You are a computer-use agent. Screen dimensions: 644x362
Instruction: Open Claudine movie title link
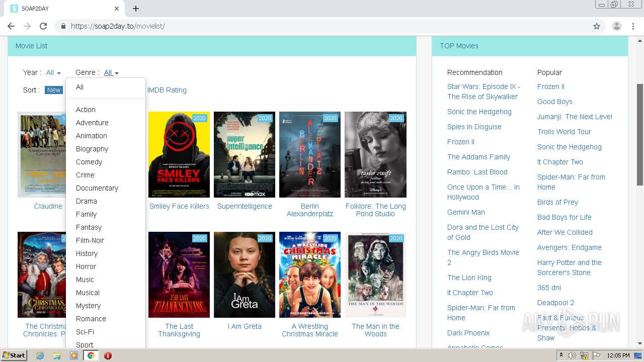48,206
